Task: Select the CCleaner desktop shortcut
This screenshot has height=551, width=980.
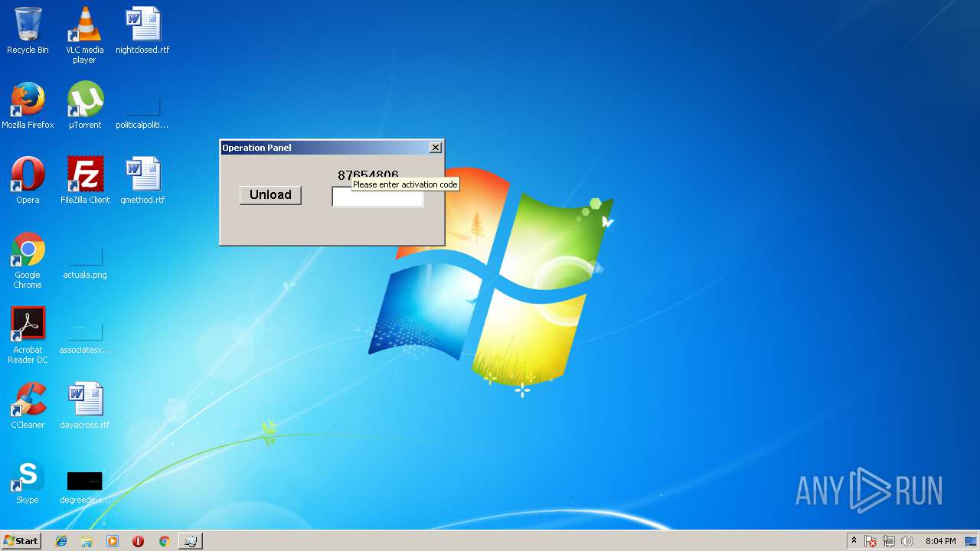Action: [28, 406]
